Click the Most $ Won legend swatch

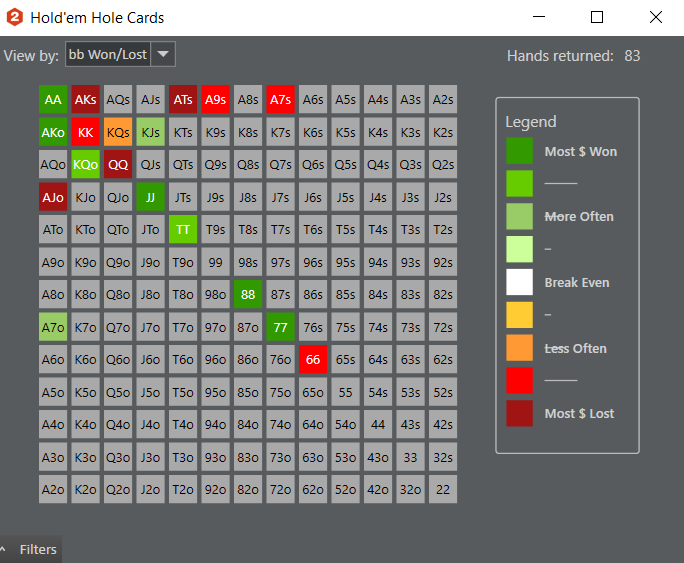click(x=520, y=151)
